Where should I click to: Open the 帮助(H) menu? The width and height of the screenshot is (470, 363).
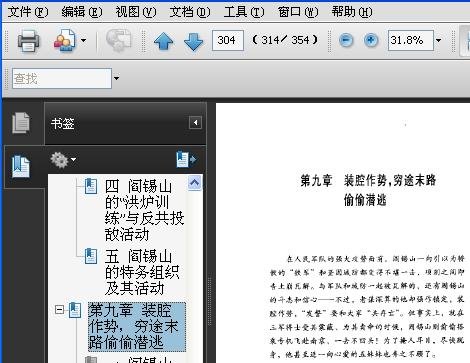[352, 12]
